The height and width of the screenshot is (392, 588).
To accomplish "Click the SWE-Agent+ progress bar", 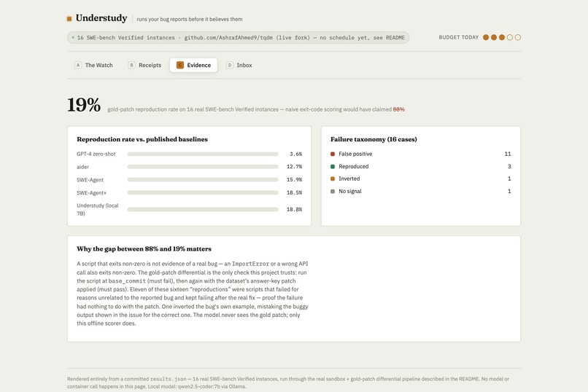I will 203,192.
